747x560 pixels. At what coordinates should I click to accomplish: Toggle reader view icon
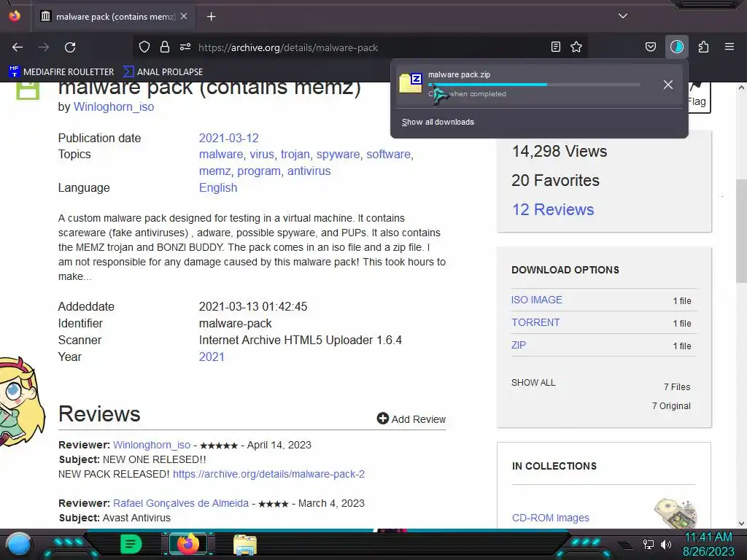coord(555,47)
